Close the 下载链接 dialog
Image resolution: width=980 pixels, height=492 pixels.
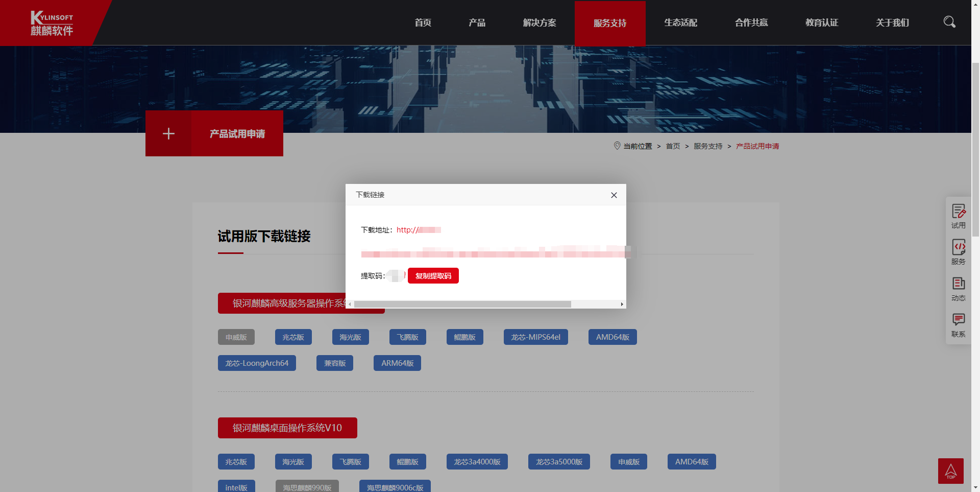(614, 195)
